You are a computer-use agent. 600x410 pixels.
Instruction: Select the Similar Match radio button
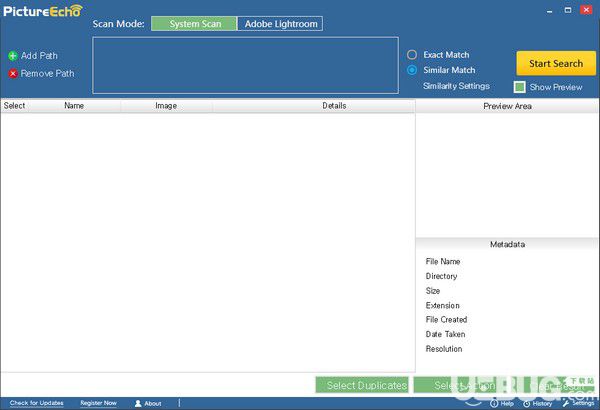[x=412, y=70]
